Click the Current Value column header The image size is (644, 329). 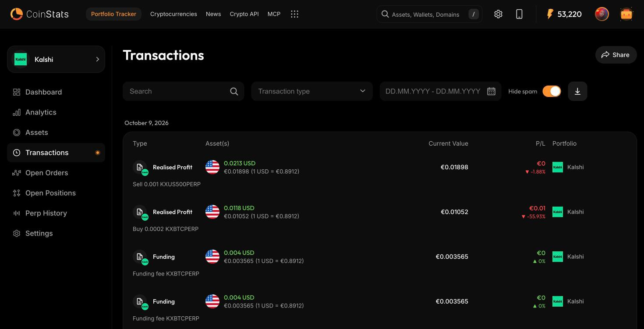[x=448, y=143]
